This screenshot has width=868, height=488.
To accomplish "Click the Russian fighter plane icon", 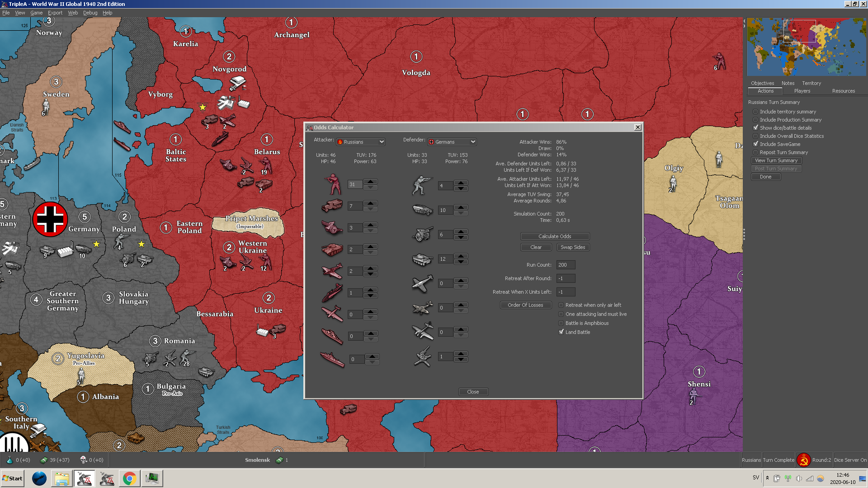I will [332, 271].
